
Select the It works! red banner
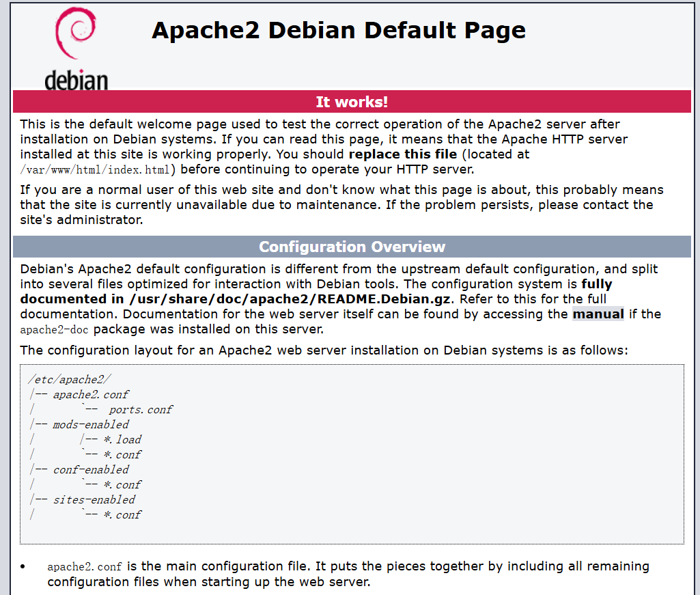point(352,101)
